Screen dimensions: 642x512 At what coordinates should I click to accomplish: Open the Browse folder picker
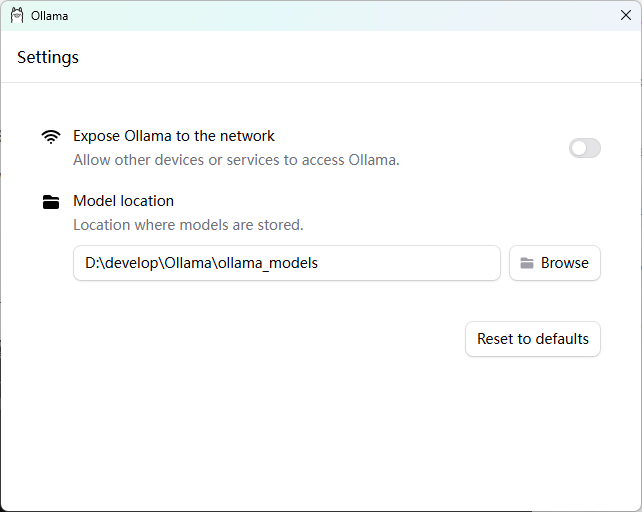pos(555,263)
